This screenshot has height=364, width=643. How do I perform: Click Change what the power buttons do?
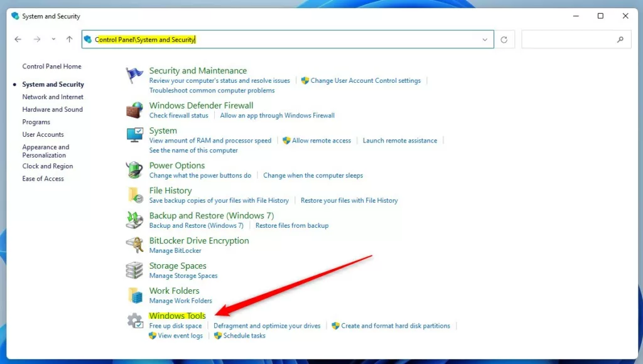tap(200, 176)
